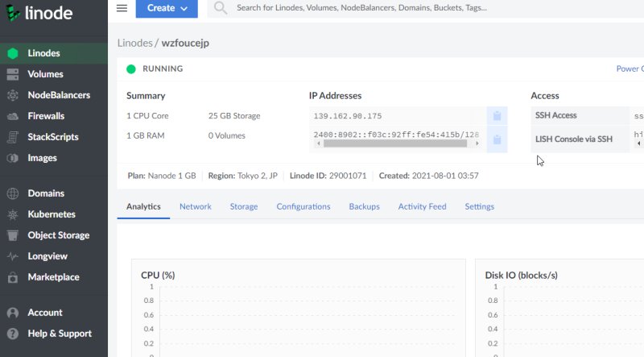Go to NodeBalancers page
Screen dimensions: 644x357
click(54, 95)
